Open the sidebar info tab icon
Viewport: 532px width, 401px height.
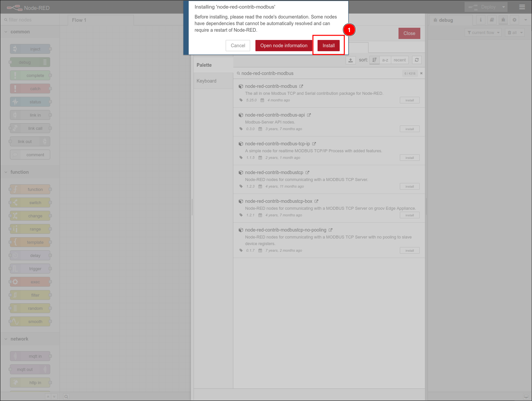pyautogui.click(x=481, y=20)
